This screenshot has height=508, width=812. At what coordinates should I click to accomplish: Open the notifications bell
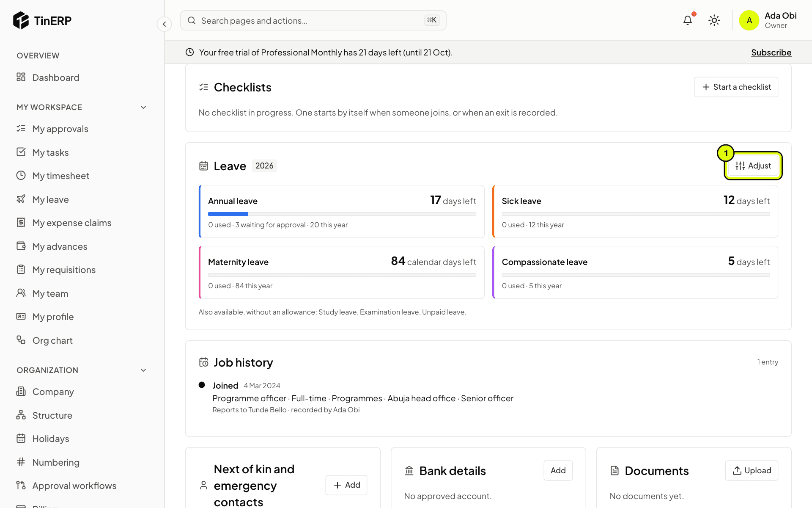pos(688,20)
